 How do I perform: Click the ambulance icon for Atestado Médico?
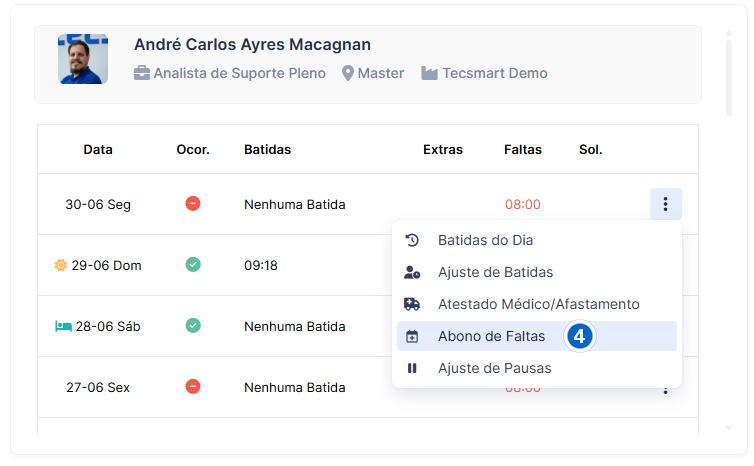[412, 304]
